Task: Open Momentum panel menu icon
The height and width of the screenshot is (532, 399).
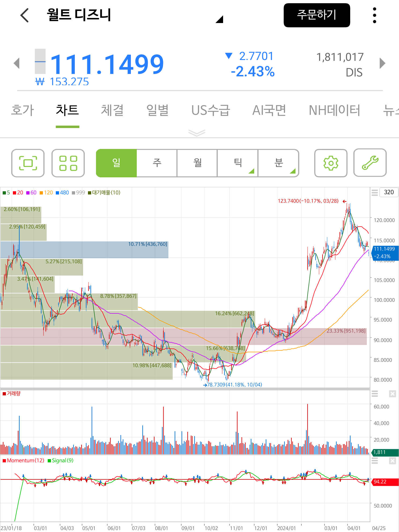Action: click(x=375, y=460)
